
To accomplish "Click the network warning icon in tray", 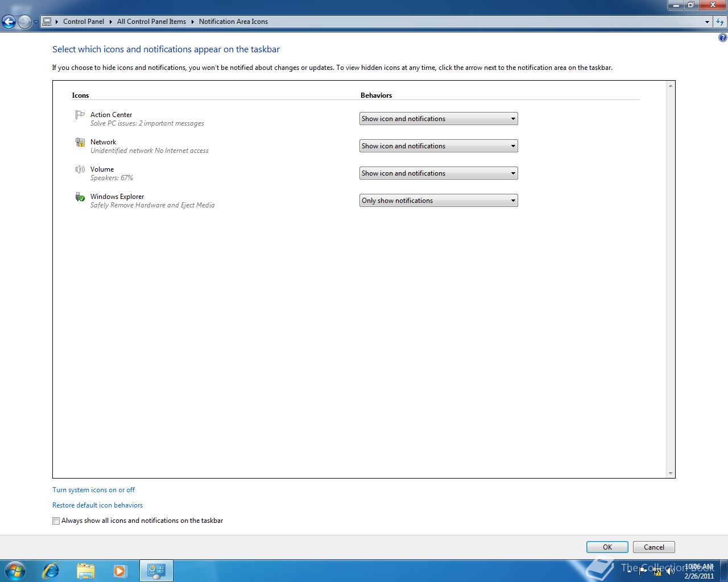I will pyautogui.click(x=657, y=571).
